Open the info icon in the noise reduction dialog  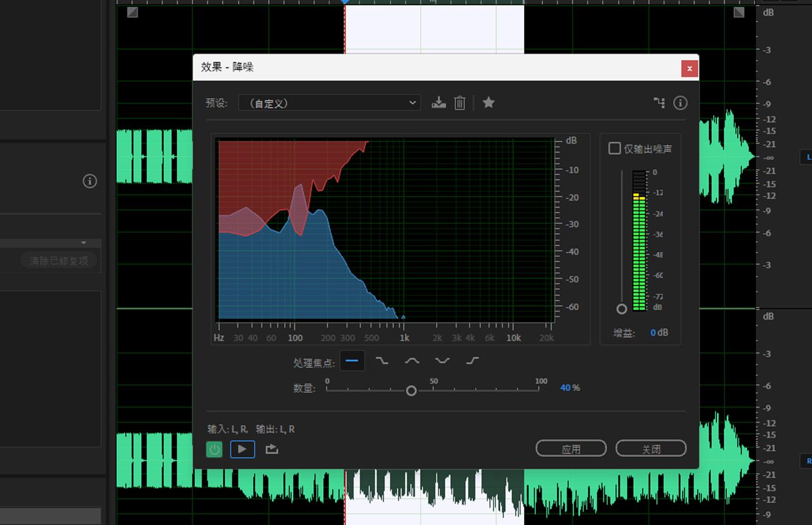pyautogui.click(x=680, y=102)
